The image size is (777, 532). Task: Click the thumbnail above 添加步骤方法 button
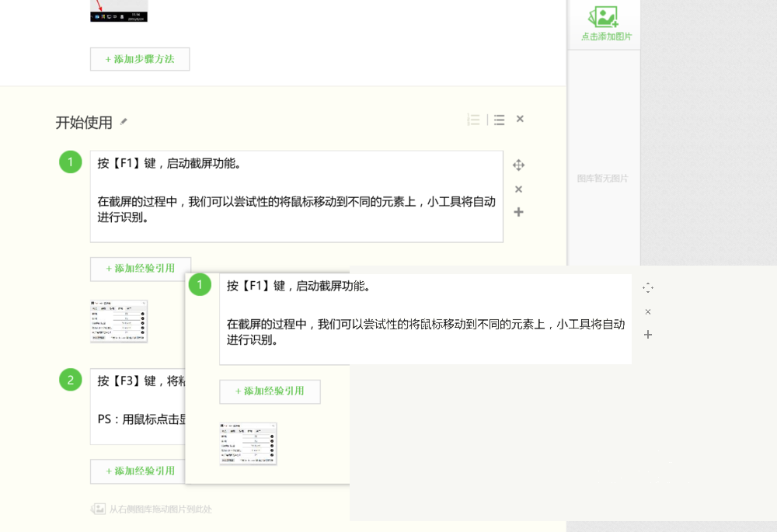119,10
